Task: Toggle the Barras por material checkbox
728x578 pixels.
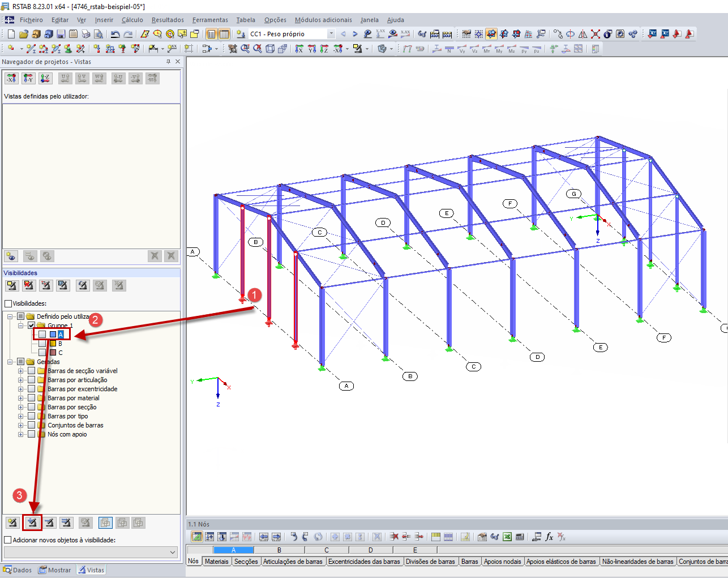Action: point(31,398)
